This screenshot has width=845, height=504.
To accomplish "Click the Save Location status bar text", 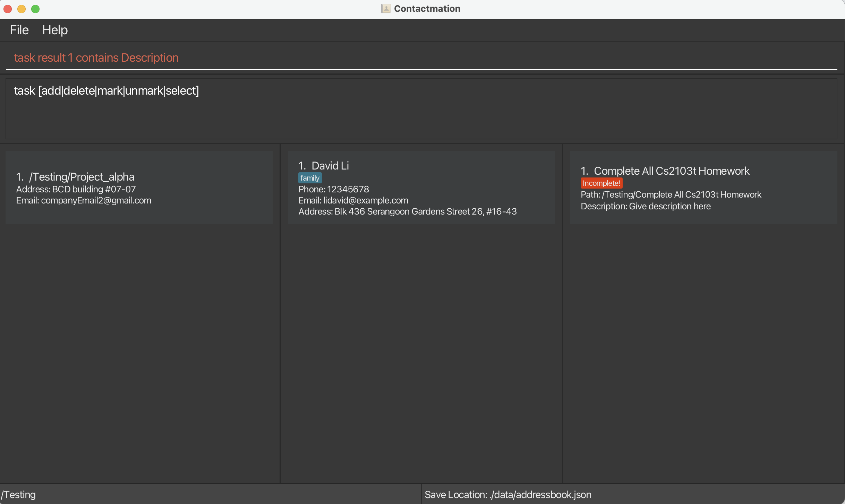I will tap(508, 495).
